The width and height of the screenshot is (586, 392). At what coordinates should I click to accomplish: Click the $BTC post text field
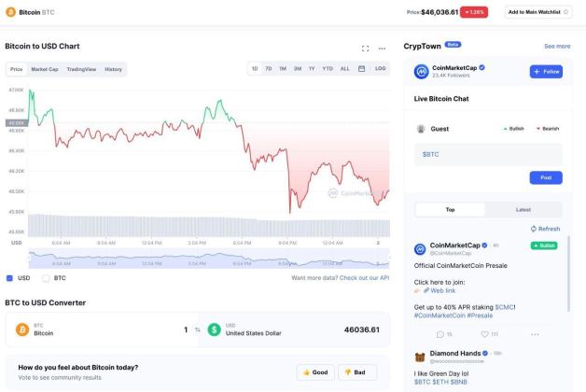pos(488,154)
